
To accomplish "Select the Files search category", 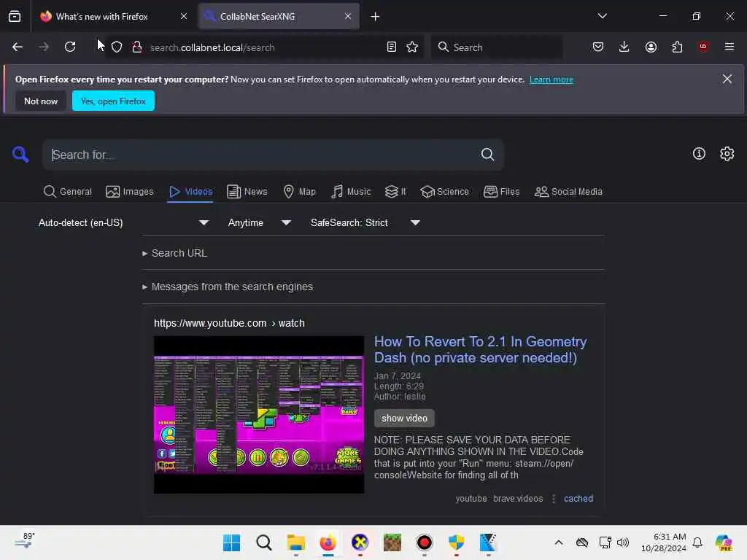I will [501, 192].
